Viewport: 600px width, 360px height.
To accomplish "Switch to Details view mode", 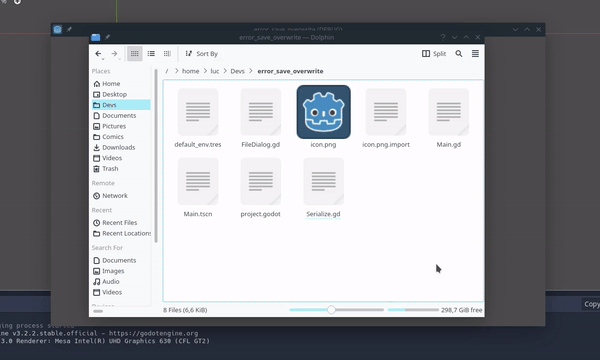I will tap(167, 54).
